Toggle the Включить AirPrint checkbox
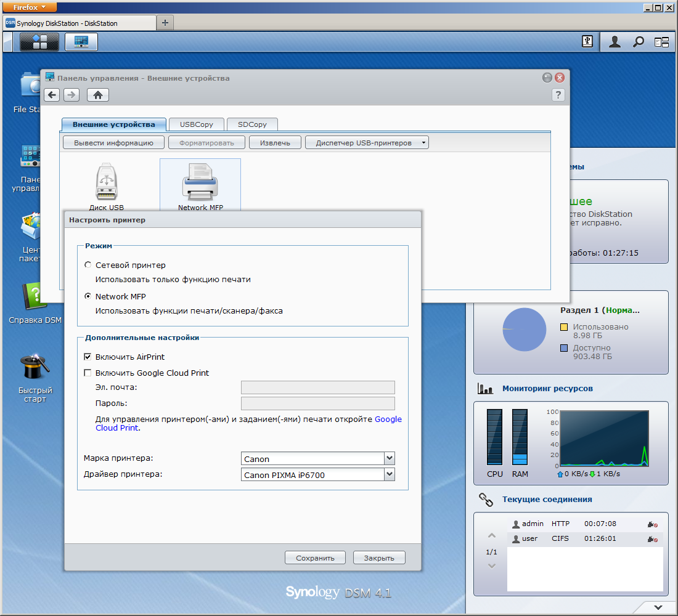Image resolution: width=678 pixels, height=616 pixels. click(x=88, y=357)
